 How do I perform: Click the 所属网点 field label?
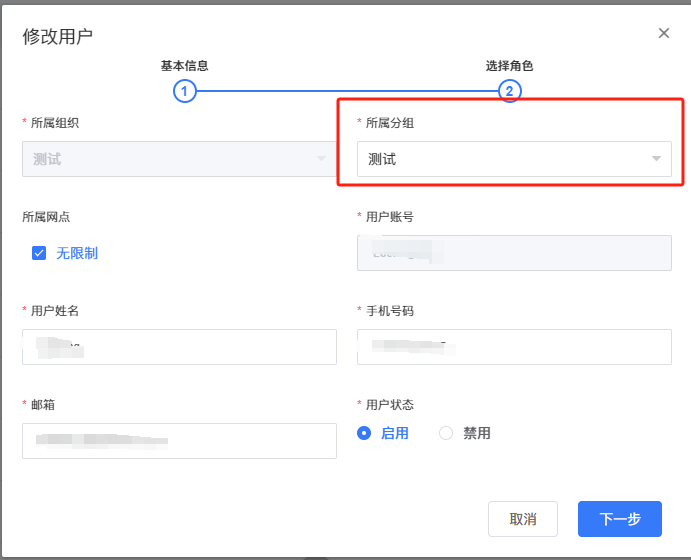click(x=46, y=216)
